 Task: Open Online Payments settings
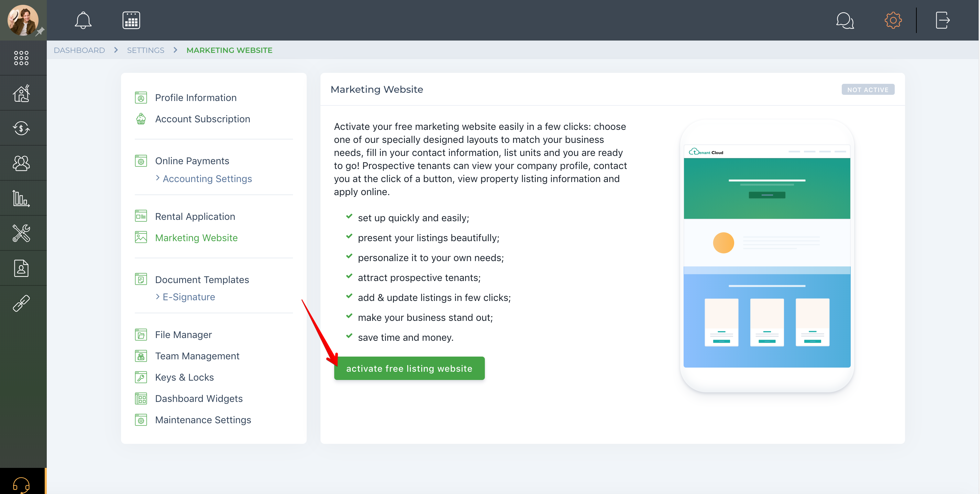tap(192, 161)
